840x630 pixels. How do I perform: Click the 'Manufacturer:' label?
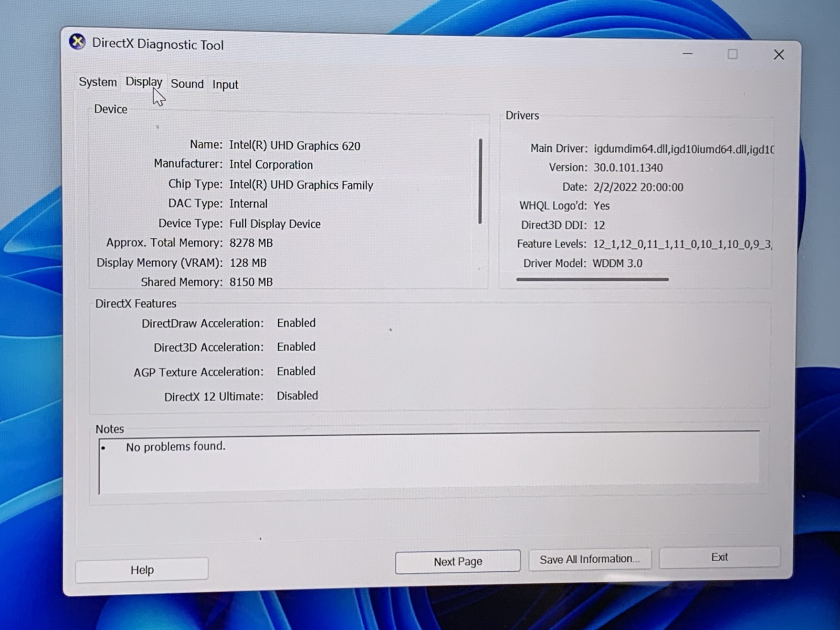[188, 164]
